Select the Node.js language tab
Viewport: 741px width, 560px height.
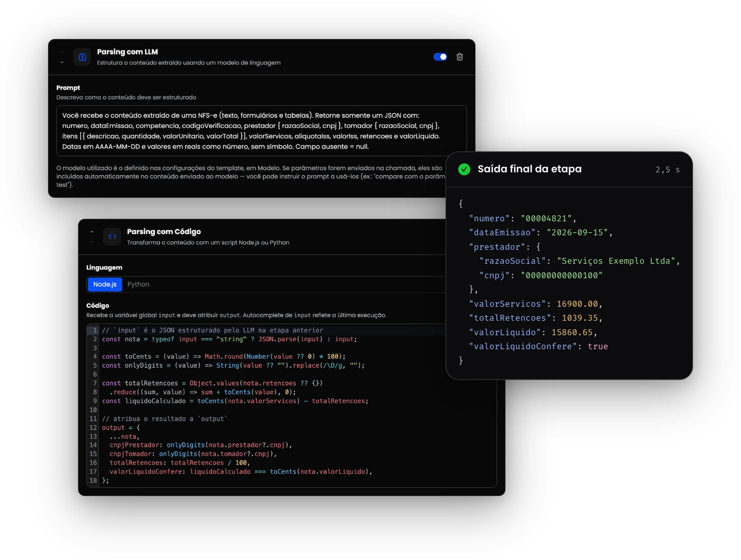105,284
